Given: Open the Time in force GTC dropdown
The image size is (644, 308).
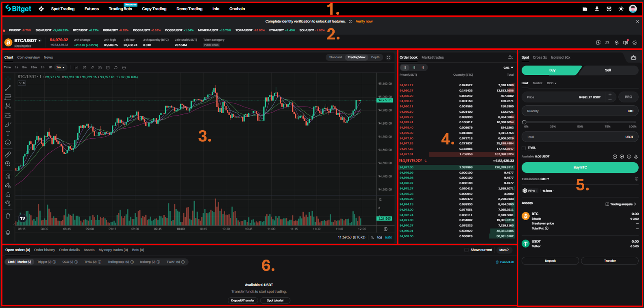Looking at the screenshot, I should click(x=544, y=179).
